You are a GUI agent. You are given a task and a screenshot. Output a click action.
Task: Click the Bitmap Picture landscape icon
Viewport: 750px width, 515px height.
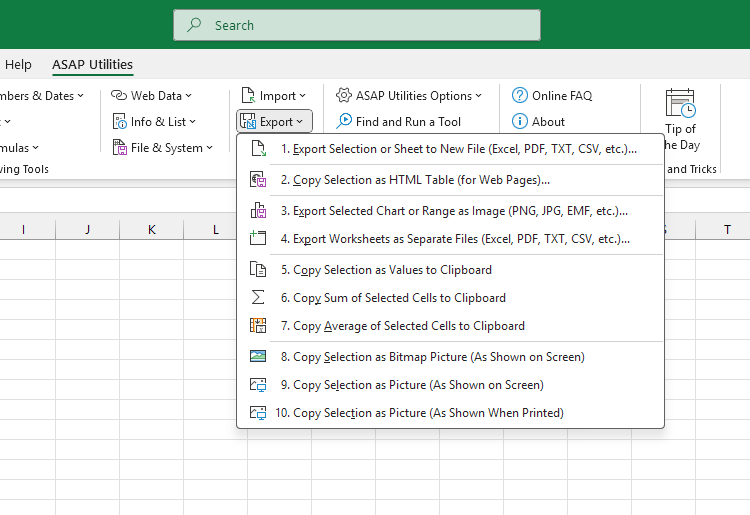[x=258, y=356]
